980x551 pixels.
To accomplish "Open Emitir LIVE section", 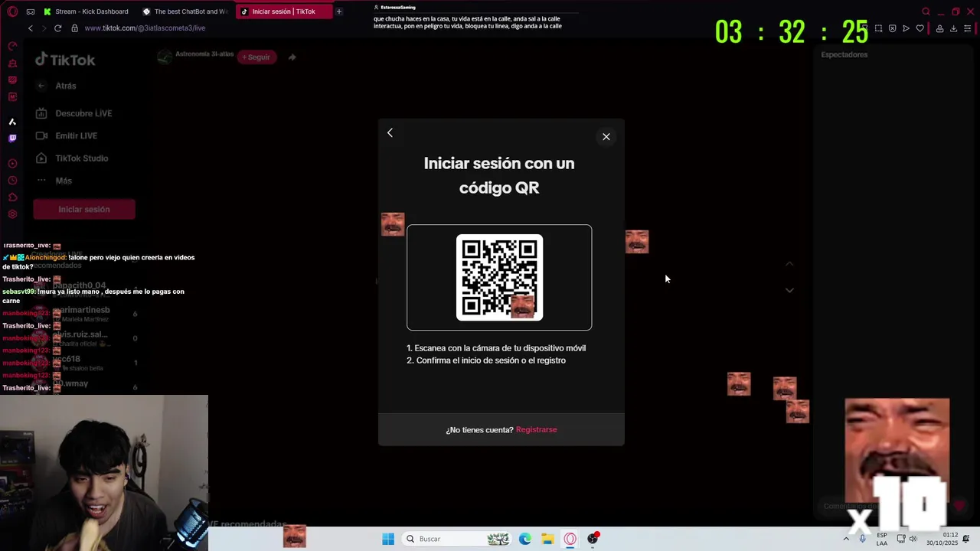I will click(67, 135).
